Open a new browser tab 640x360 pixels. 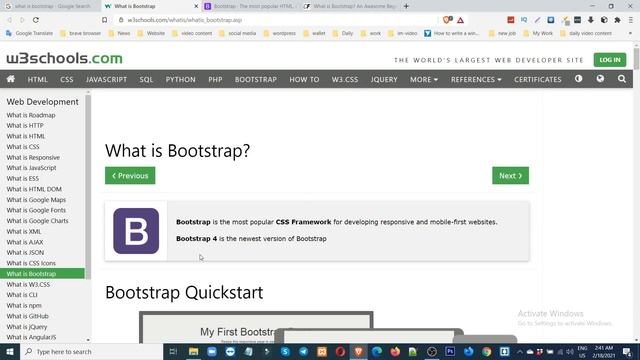click(x=406, y=6)
